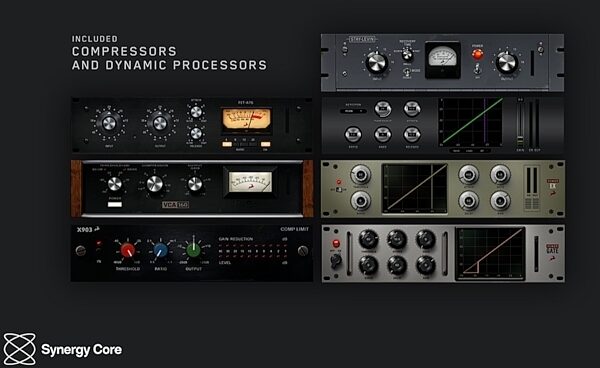Click the VCA160 name badge
Viewport: 600px width, 368px height.
(175, 205)
